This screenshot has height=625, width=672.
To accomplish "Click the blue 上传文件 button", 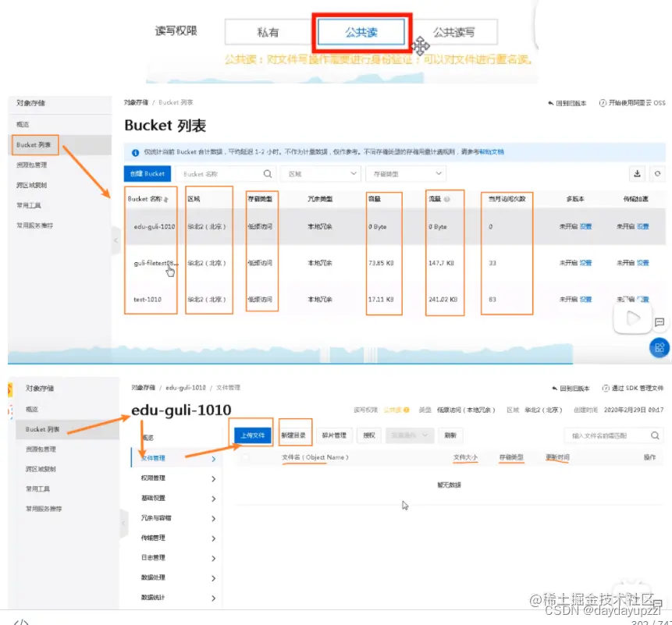I will pos(252,435).
